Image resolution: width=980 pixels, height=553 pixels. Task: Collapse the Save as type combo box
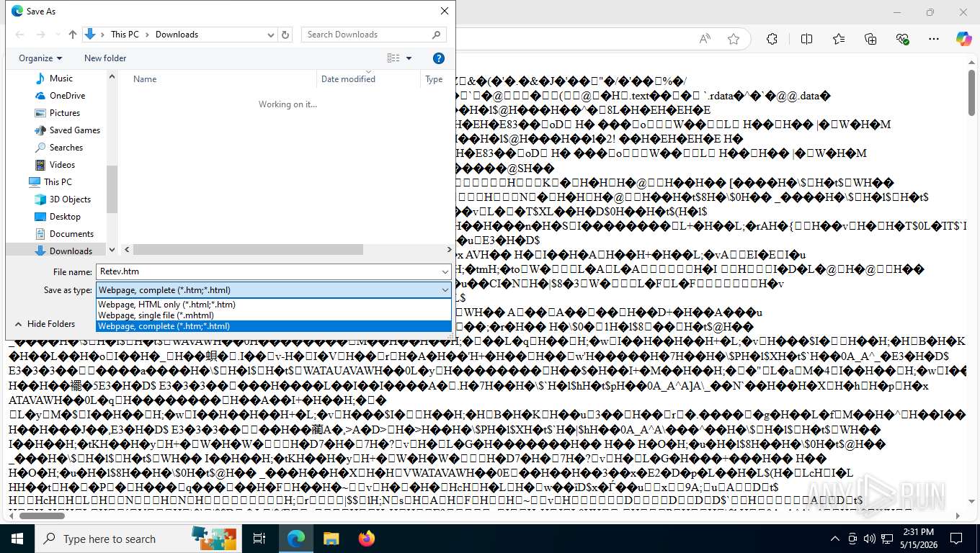[x=445, y=290]
